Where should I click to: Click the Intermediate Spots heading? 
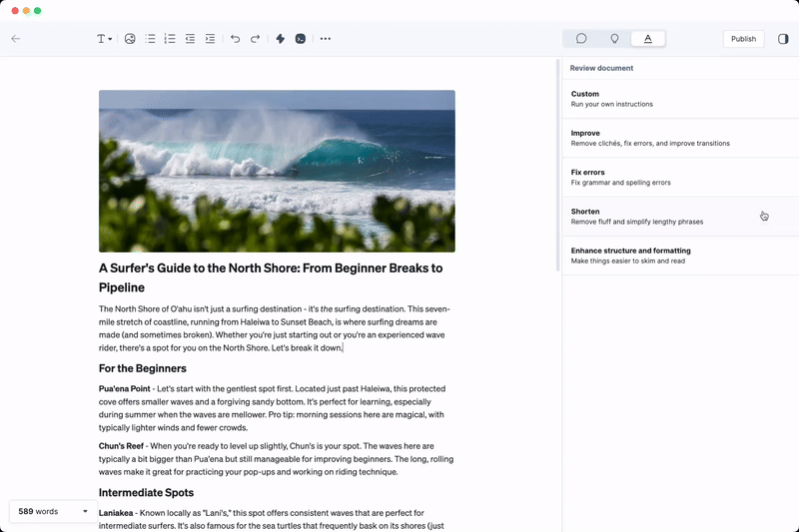click(146, 492)
